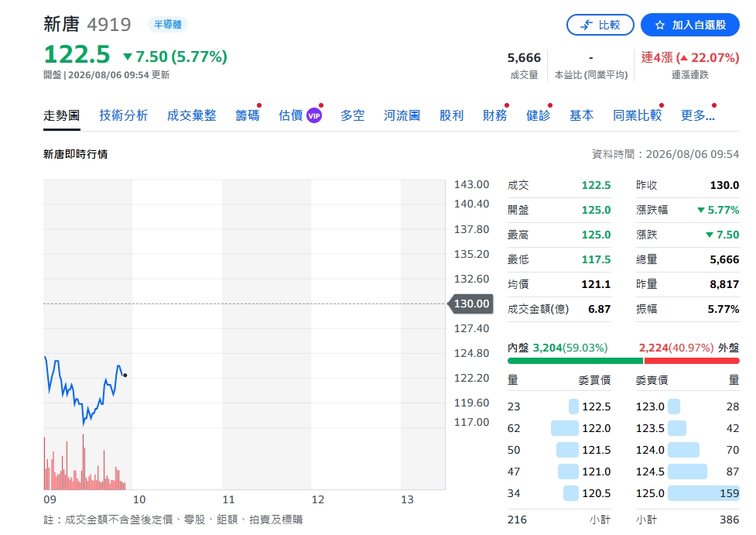Switch to the 財務 tab
Image resolution: width=756 pixels, height=535 pixels.
tap(494, 116)
